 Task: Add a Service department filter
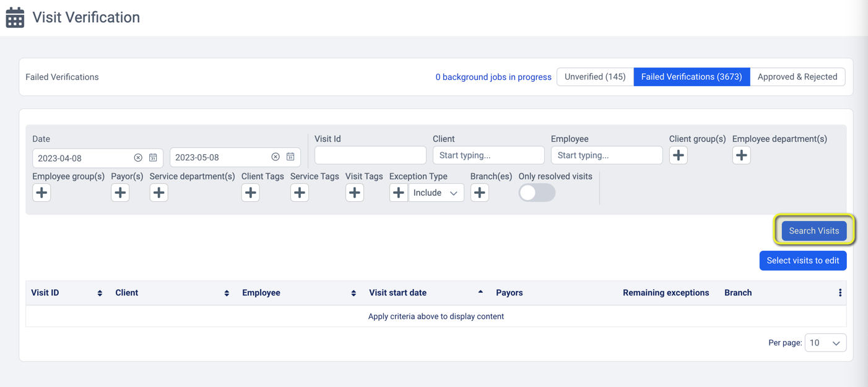pos(159,193)
